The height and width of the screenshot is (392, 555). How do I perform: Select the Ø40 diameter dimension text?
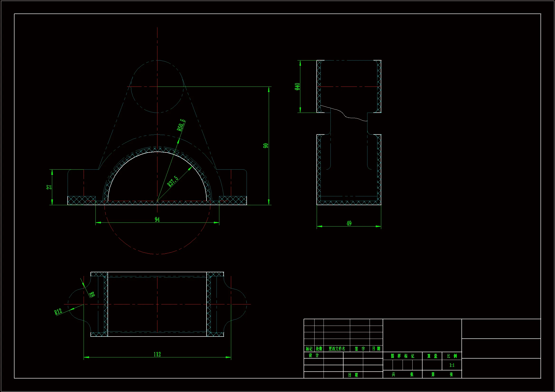click(297, 87)
